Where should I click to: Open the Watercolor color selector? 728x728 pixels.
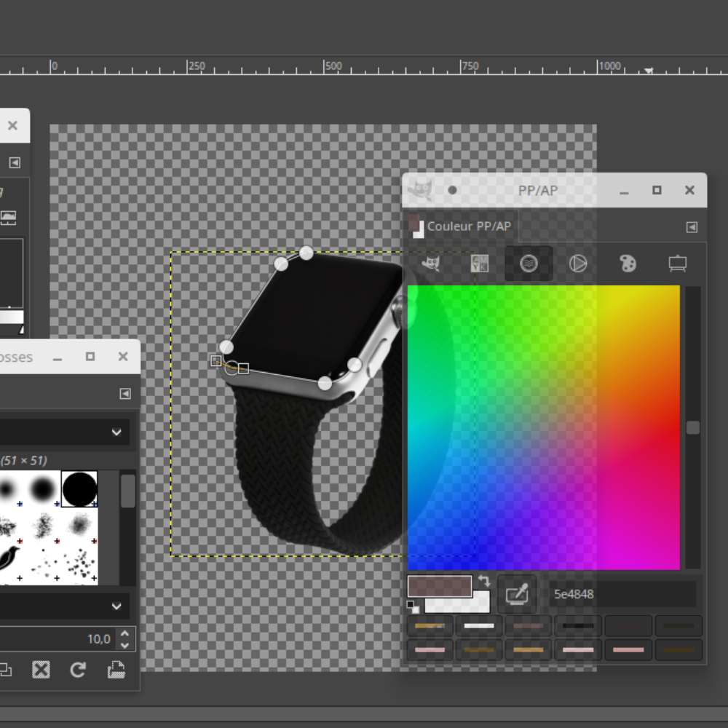529,264
